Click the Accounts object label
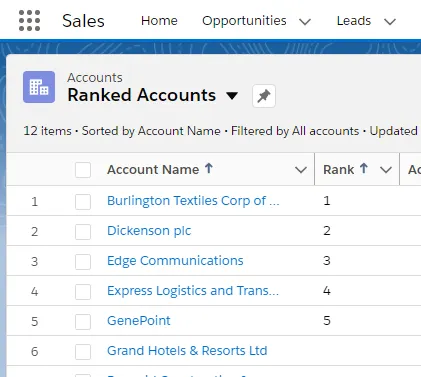This screenshot has height=377, width=421. click(x=95, y=78)
